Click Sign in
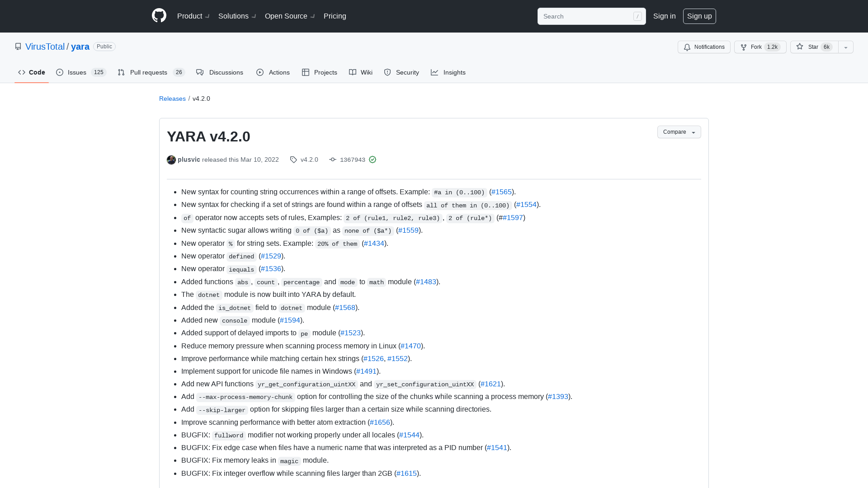 (x=664, y=16)
